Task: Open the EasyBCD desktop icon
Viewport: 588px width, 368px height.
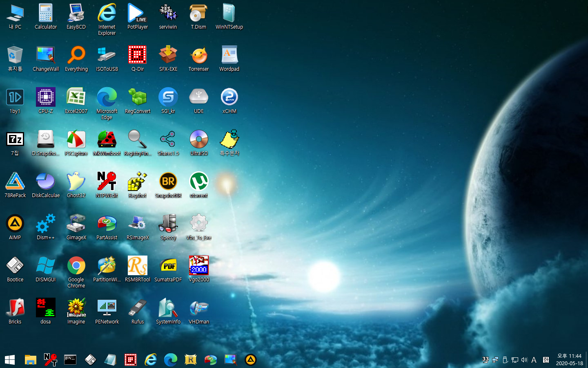Action: (76, 17)
